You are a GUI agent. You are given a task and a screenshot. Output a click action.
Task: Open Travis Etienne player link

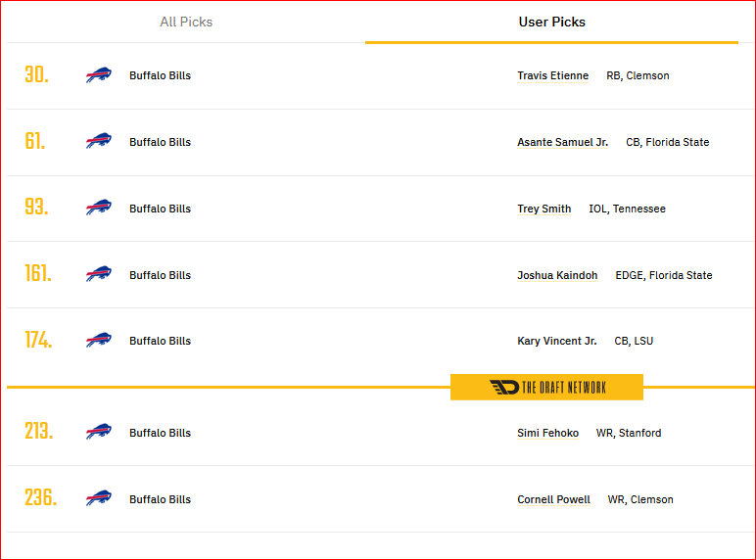[x=552, y=75]
